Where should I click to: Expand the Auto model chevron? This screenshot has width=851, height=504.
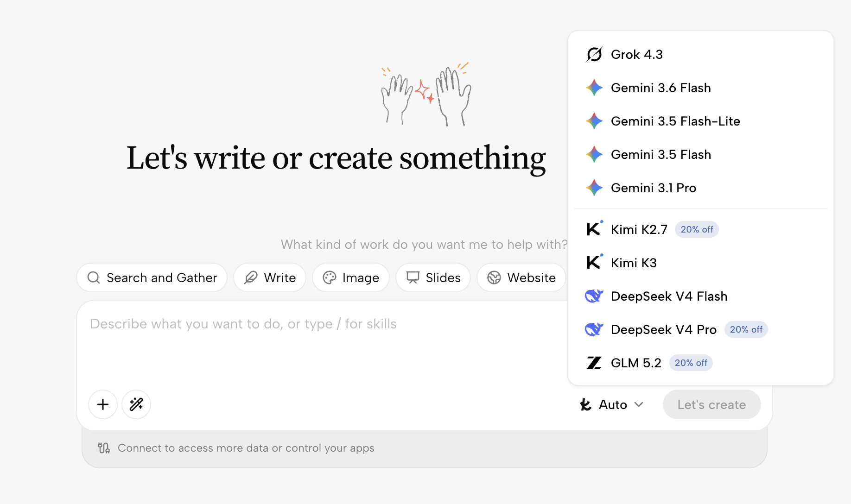tap(639, 404)
